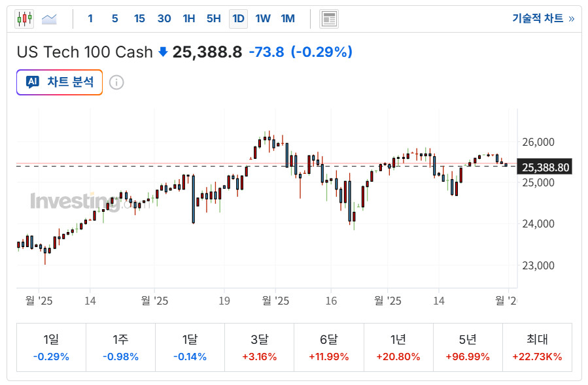Toggle the 1D daily timeframe
The height and width of the screenshot is (385, 588).
(x=238, y=19)
